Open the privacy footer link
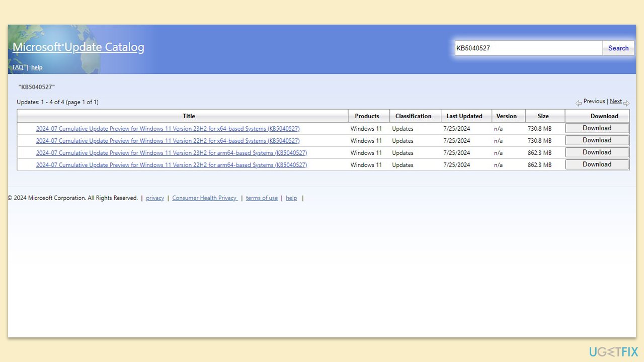This screenshot has width=644, height=362. (155, 198)
